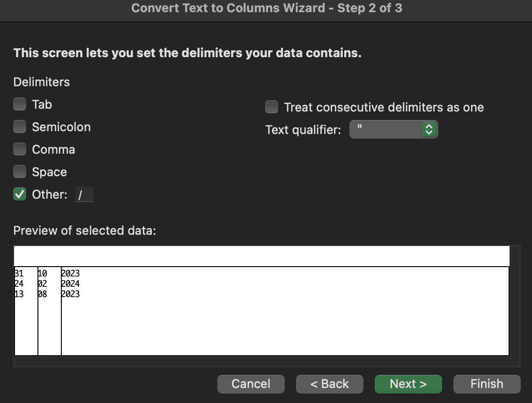Screen dimensions: 532x403
Task: Select the preview cell showing 10
Action: coord(42,274)
